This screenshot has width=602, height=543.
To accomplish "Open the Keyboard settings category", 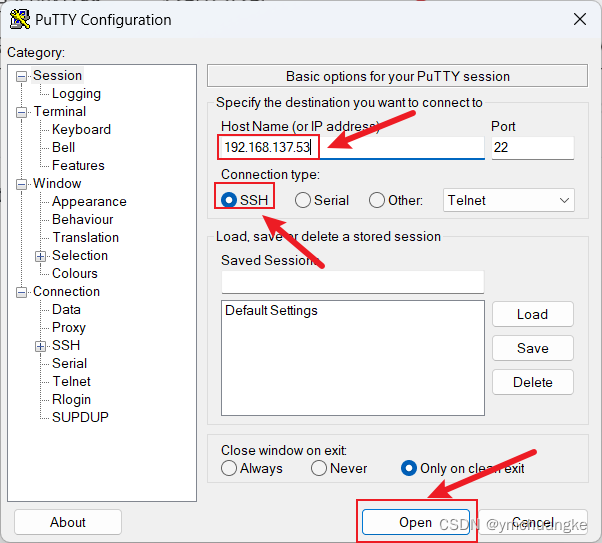I will 81,129.
